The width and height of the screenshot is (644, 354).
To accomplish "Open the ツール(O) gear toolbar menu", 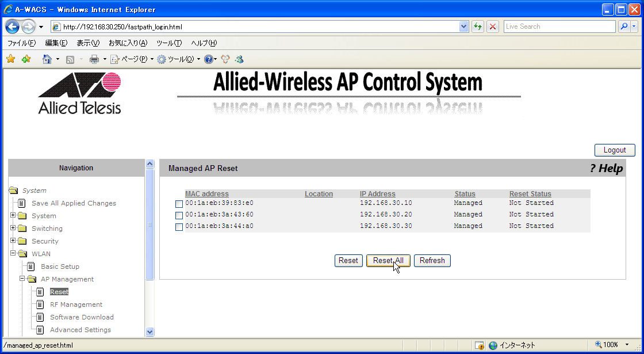I will pos(179,59).
